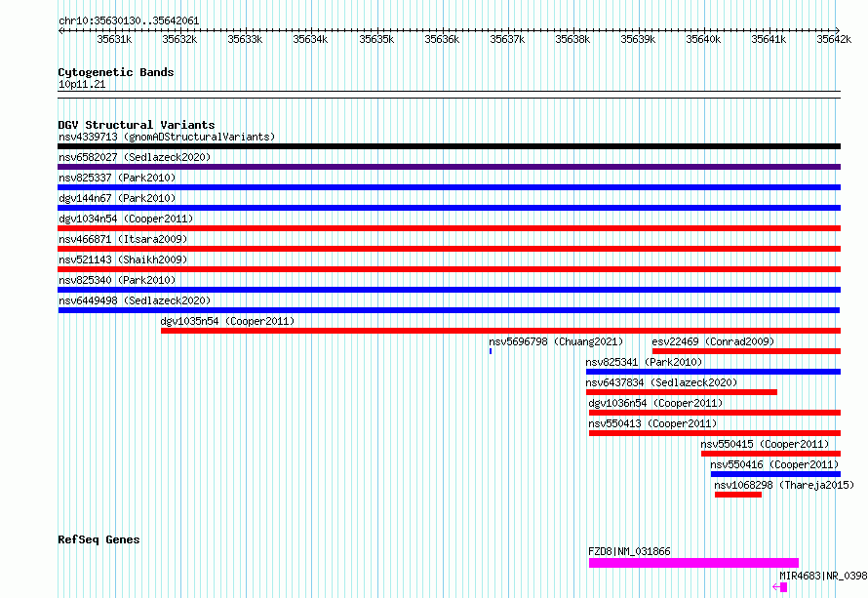Open the nsv825337 (Park2010) variant link
Viewport: 868px width, 598px height.
(117, 178)
